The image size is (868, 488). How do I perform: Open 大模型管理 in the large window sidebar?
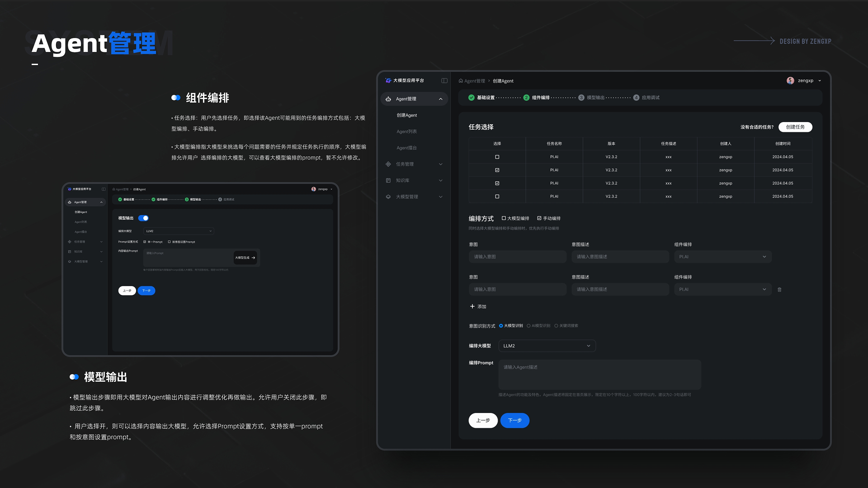414,197
